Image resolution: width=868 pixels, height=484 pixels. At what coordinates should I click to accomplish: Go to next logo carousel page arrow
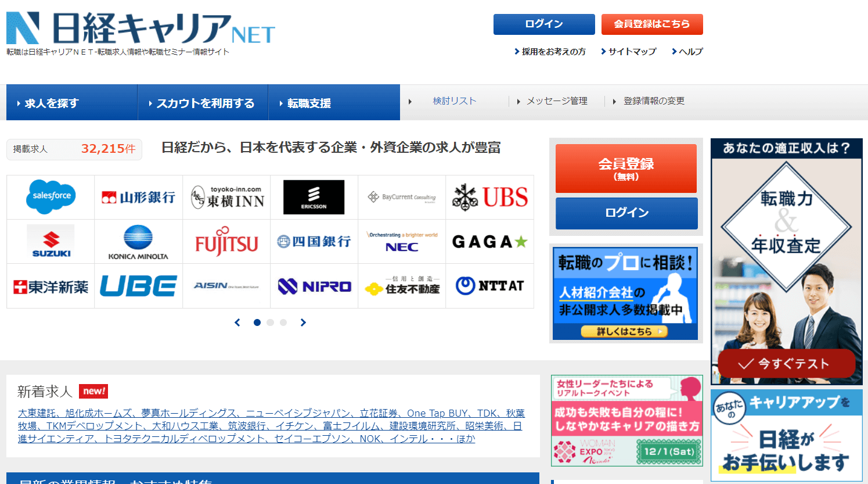(303, 322)
